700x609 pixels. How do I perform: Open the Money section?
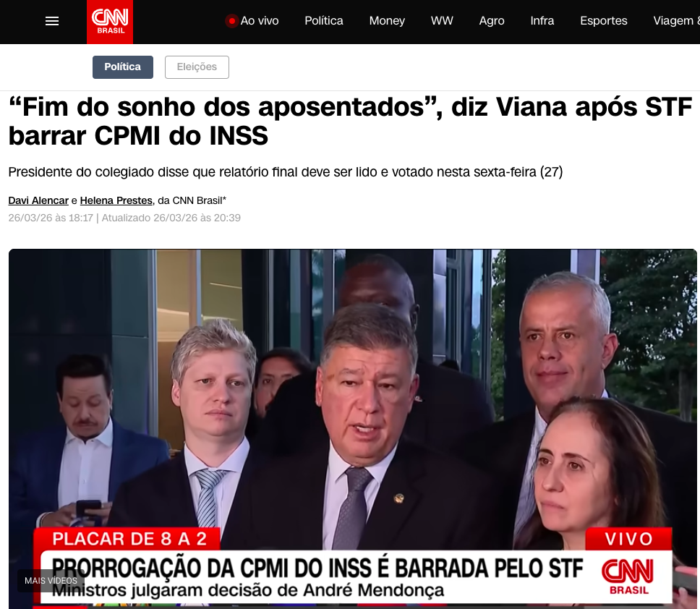[387, 21]
